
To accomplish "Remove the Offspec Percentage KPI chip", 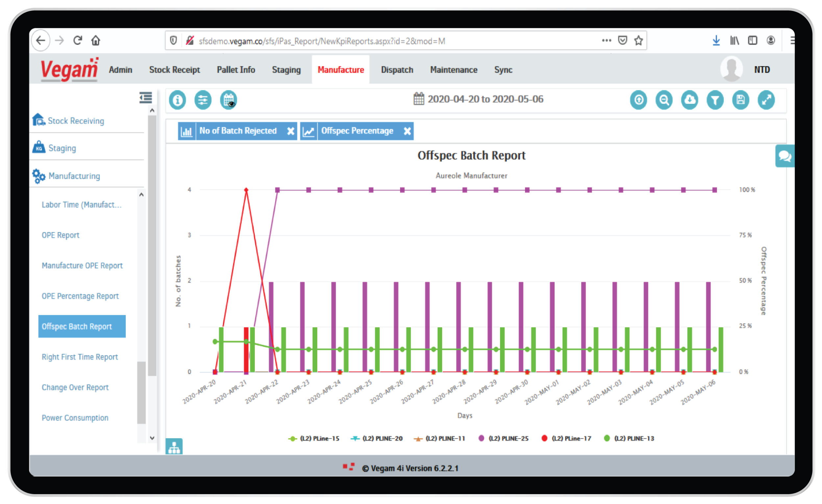I will pyautogui.click(x=407, y=131).
